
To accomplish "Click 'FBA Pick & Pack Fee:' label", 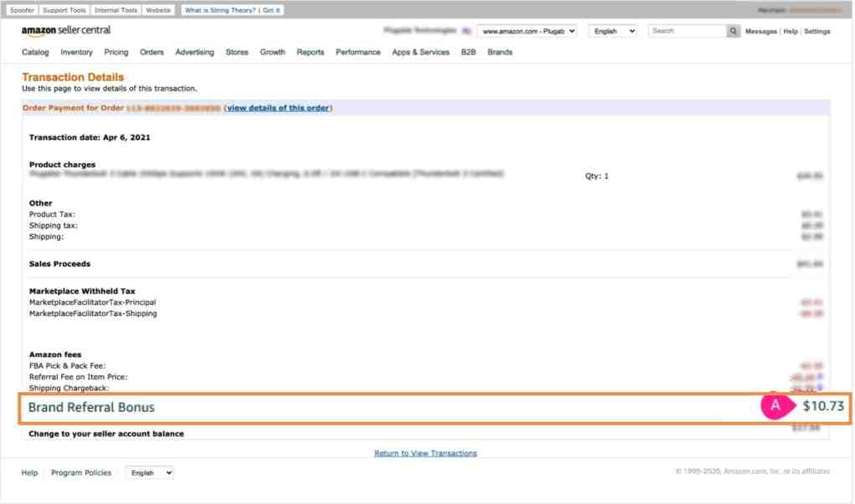I will point(68,365).
